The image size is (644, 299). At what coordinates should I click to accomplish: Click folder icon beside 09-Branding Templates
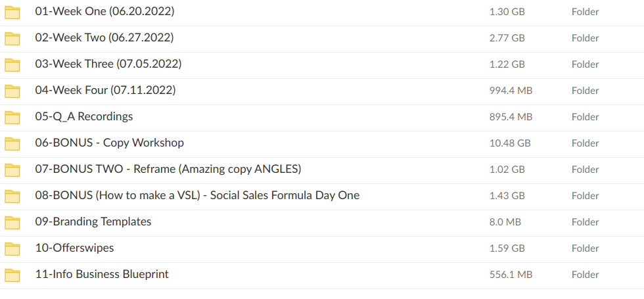[x=12, y=222]
